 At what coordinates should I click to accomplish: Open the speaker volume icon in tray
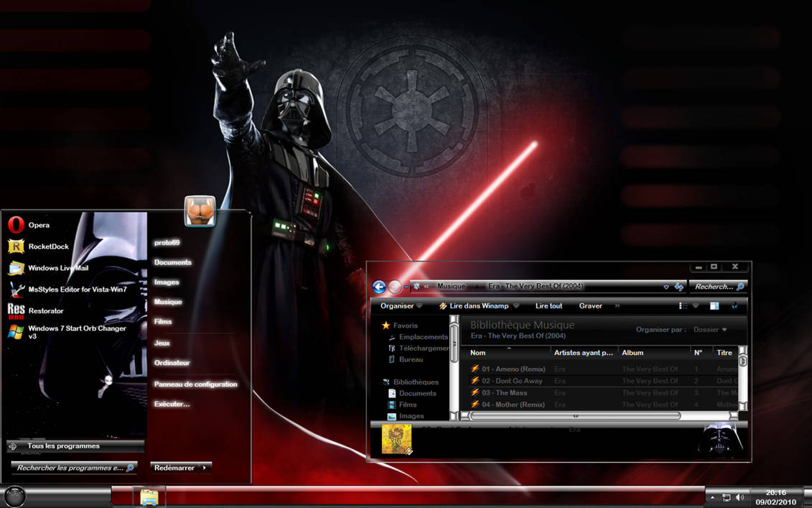coord(741,497)
